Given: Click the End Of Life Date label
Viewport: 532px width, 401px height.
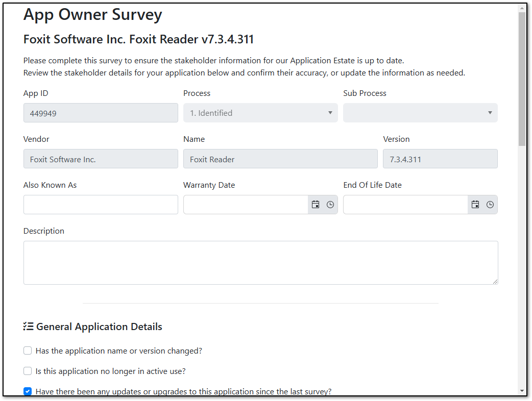Looking at the screenshot, I should pyautogui.click(x=373, y=185).
